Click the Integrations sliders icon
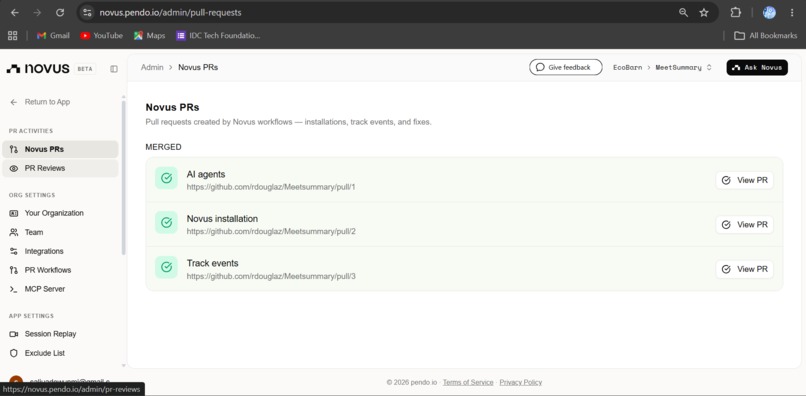The width and height of the screenshot is (806, 396). pyautogui.click(x=14, y=251)
